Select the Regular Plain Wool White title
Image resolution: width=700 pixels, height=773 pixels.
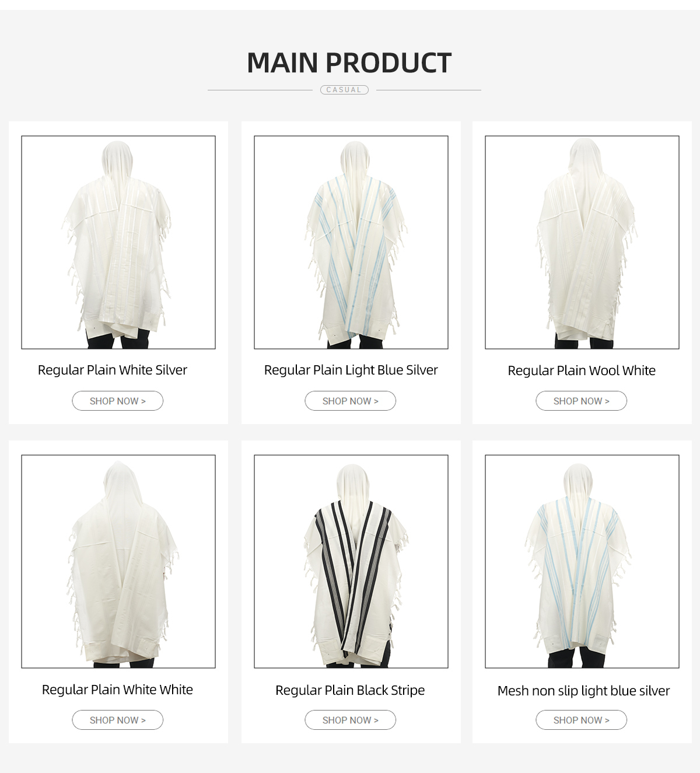[x=582, y=370]
